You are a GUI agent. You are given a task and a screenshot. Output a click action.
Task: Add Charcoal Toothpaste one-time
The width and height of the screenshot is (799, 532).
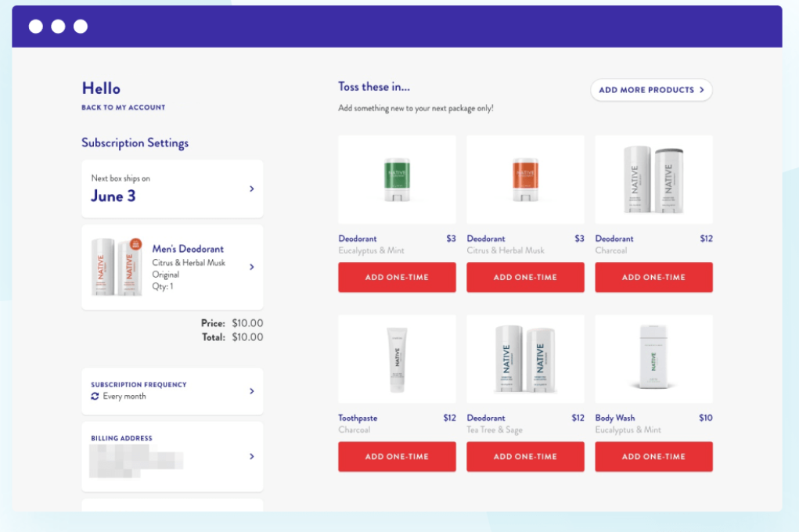(x=397, y=457)
